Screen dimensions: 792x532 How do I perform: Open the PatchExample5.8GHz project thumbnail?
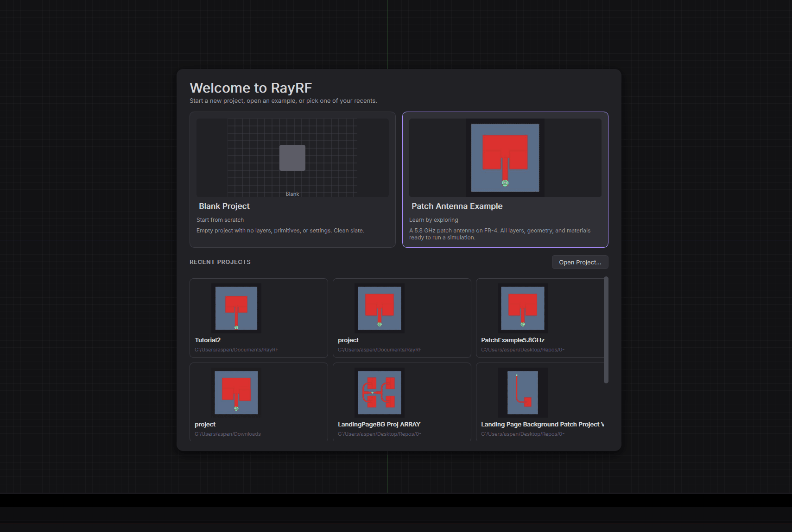pyautogui.click(x=523, y=308)
